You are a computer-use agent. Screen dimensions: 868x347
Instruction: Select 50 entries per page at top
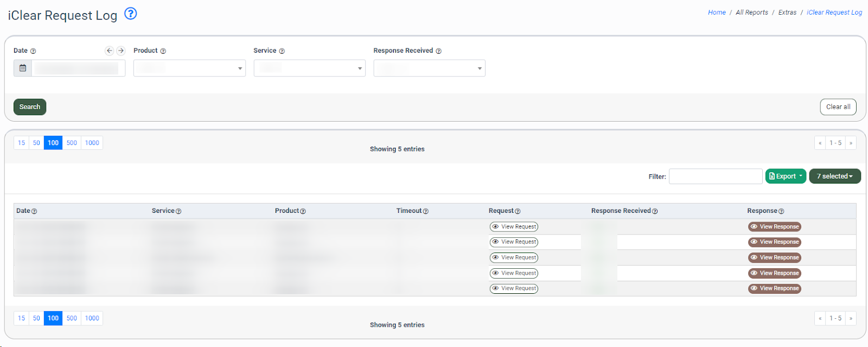(x=36, y=143)
